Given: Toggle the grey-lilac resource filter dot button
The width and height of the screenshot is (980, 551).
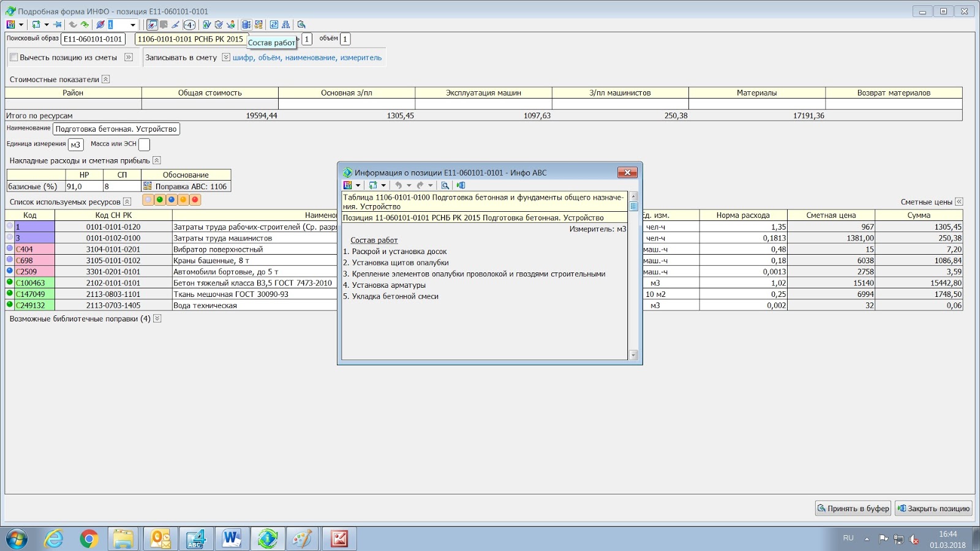Looking at the screenshot, I should tap(148, 200).
